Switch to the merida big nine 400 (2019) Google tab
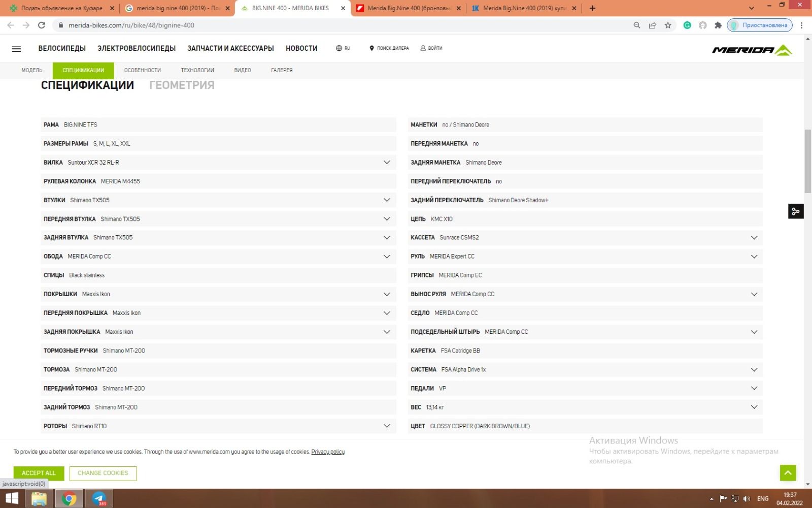812x508 pixels. 177,8
